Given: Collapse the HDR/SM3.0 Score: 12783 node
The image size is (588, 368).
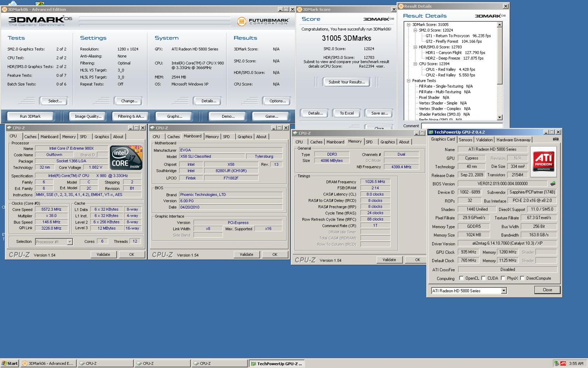Looking at the screenshot, I should [x=415, y=47].
